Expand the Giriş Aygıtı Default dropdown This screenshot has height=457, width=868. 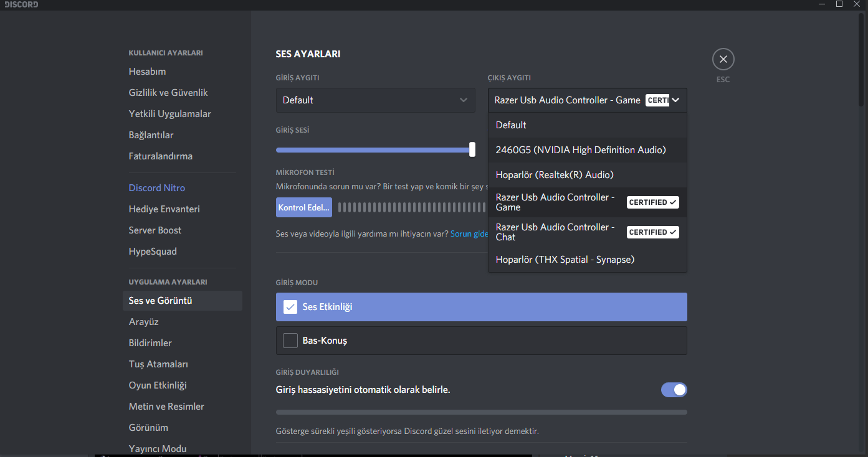point(376,100)
